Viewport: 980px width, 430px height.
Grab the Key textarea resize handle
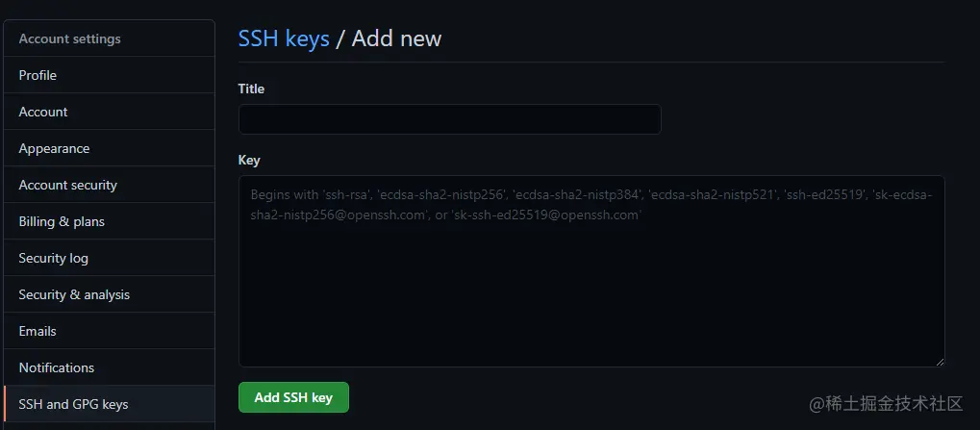point(939,361)
